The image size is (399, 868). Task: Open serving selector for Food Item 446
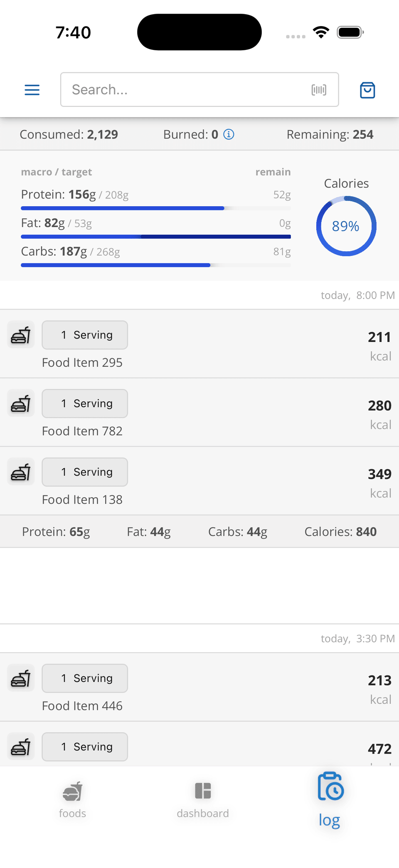click(x=85, y=679)
